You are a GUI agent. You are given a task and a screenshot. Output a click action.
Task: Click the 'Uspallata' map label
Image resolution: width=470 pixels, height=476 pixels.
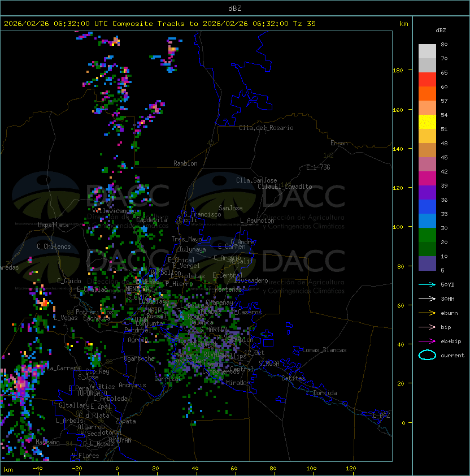pyautogui.click(x=53, y=225)
